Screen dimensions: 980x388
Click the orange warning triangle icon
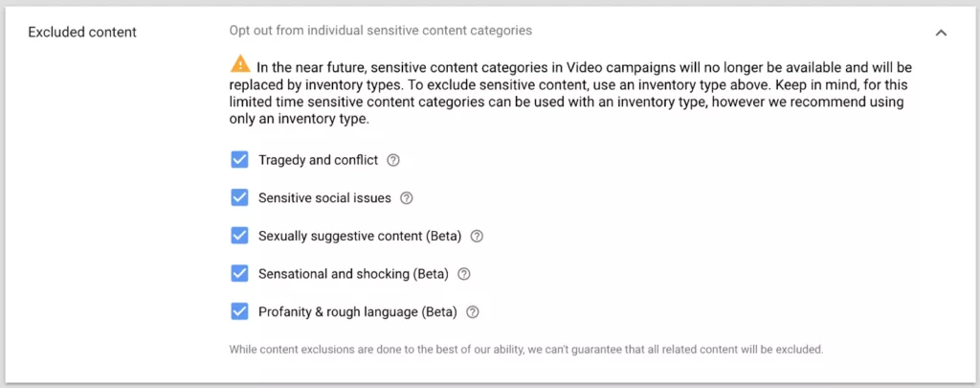(240, 64)
